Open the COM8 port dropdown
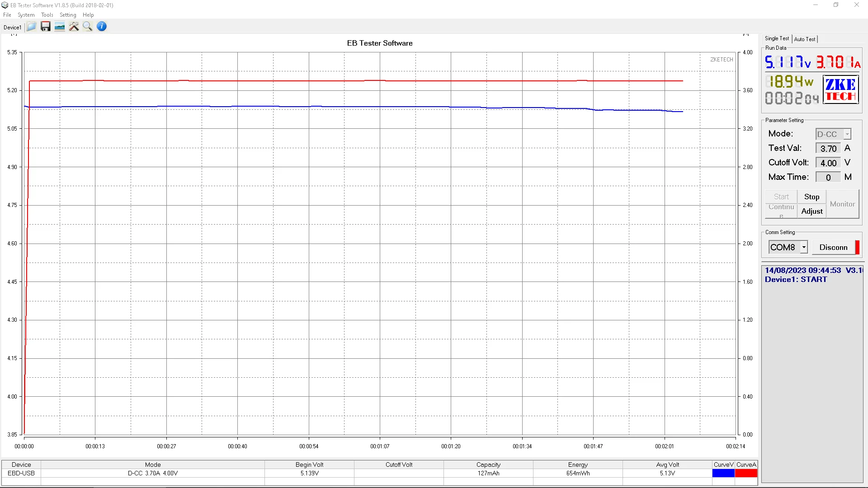This screenshot has height=488, width=868. [803, 247]
